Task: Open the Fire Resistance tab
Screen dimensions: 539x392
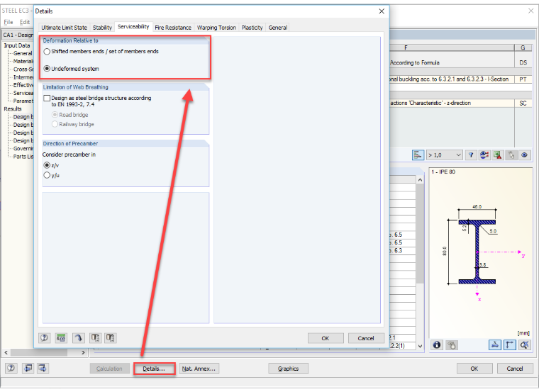Action: (x=173, y=28)
